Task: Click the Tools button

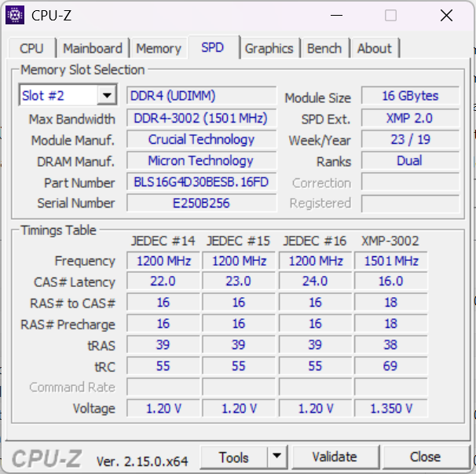Action: [x=234, y=457]
